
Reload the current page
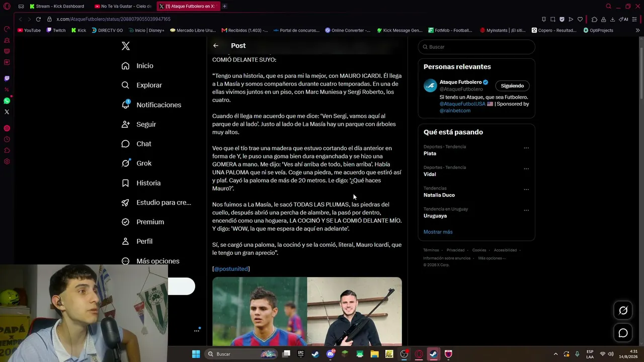[38, 19]
